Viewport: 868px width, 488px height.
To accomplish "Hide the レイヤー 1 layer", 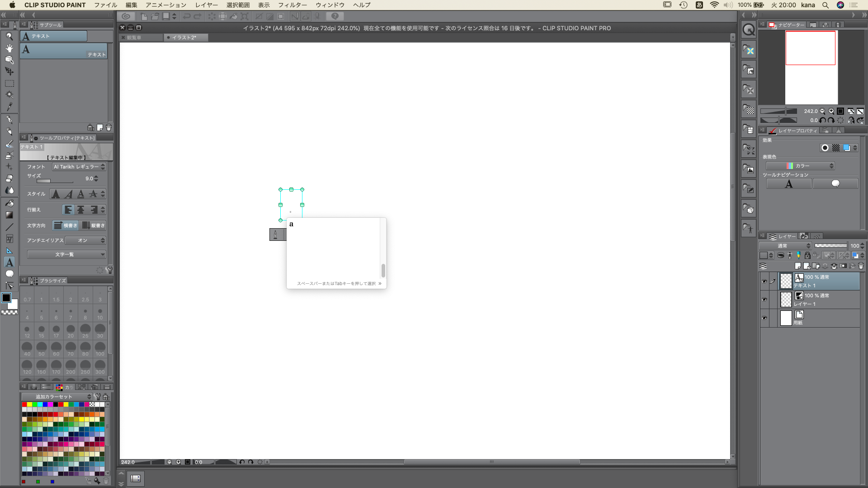I will pos(764,300).
